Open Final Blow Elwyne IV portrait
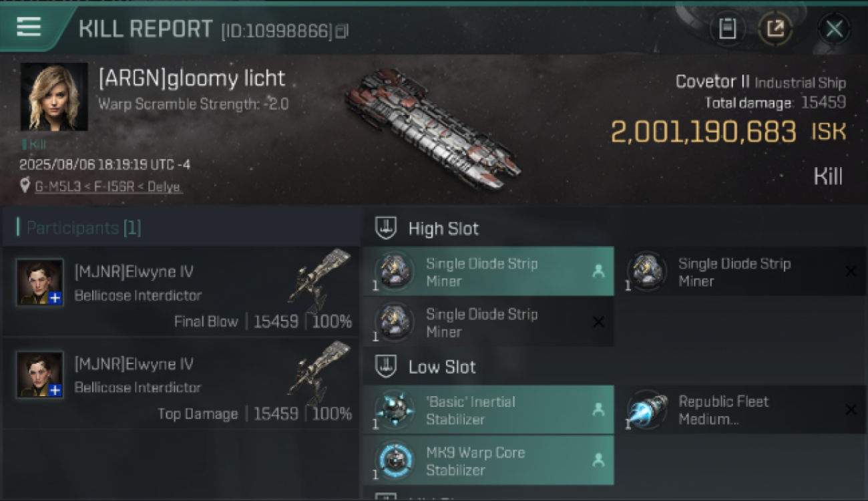 [x=40, y=283]
